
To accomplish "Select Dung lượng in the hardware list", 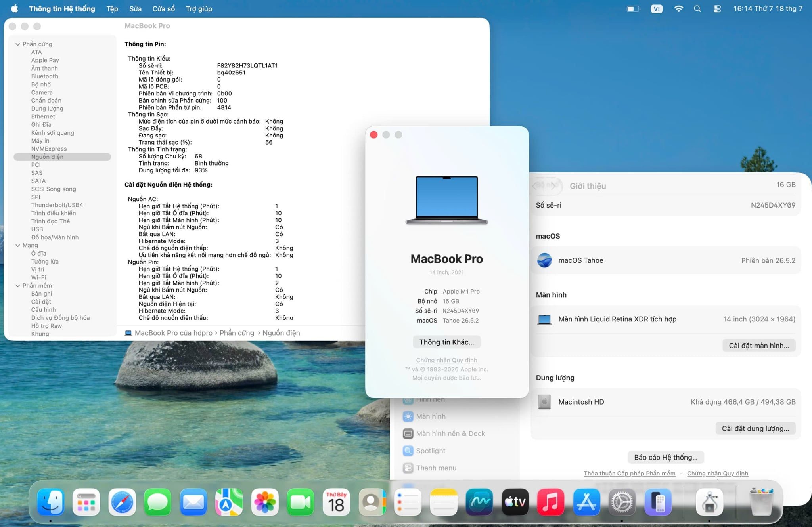I will 47,109.
